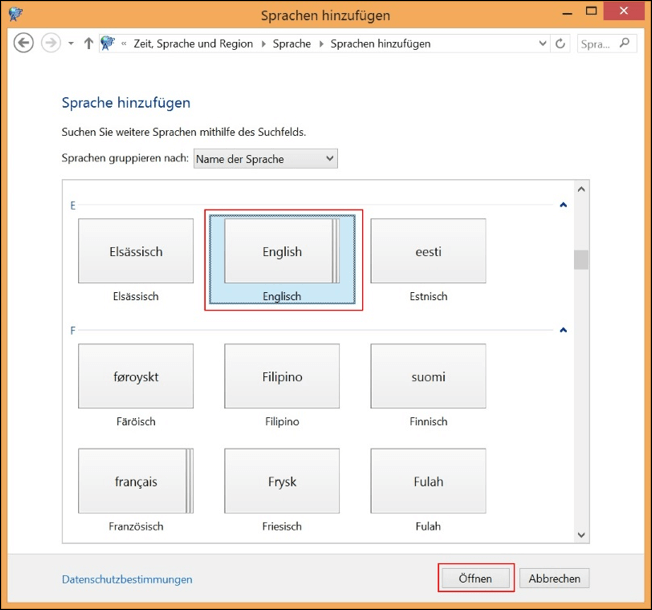Select breadcrumb Zeit, Sprache und Region
652x610 pixels.
point(193,44)
